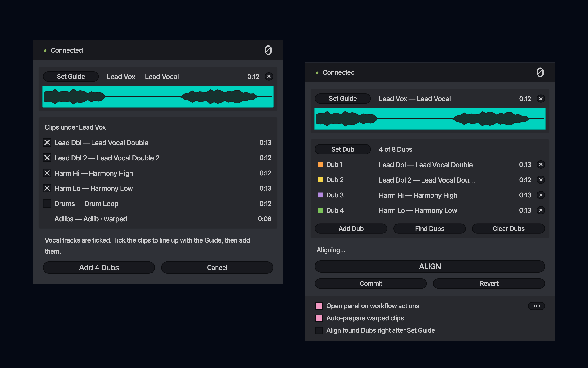Click the logo icon in right panel header
The image size is (588, 368).
click(x=540, y=72)
